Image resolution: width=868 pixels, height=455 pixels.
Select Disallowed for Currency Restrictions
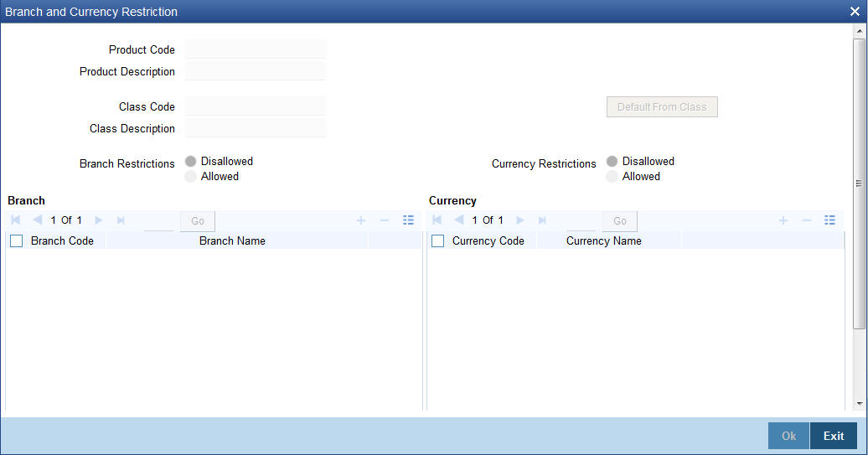point(612,161)
